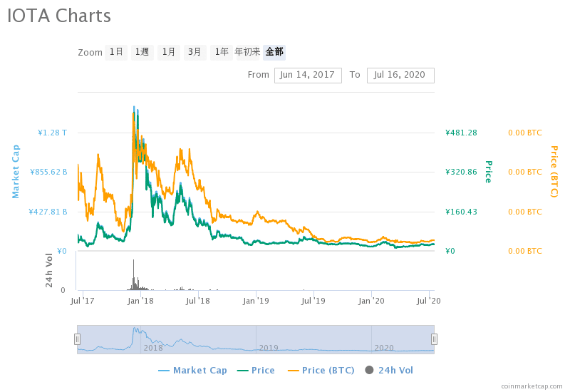Click the ¥160.43 price axis label
The image size is (570, 392).
tap(461, 212)
